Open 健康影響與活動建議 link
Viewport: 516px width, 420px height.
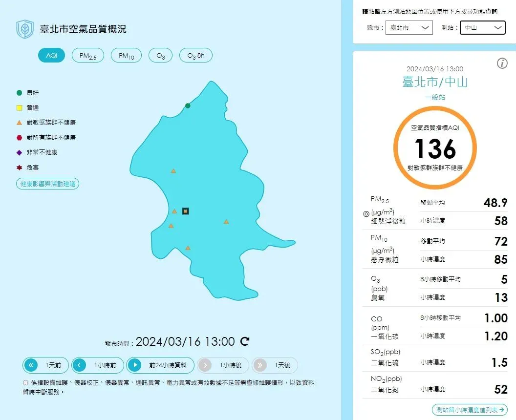point(48,184)
